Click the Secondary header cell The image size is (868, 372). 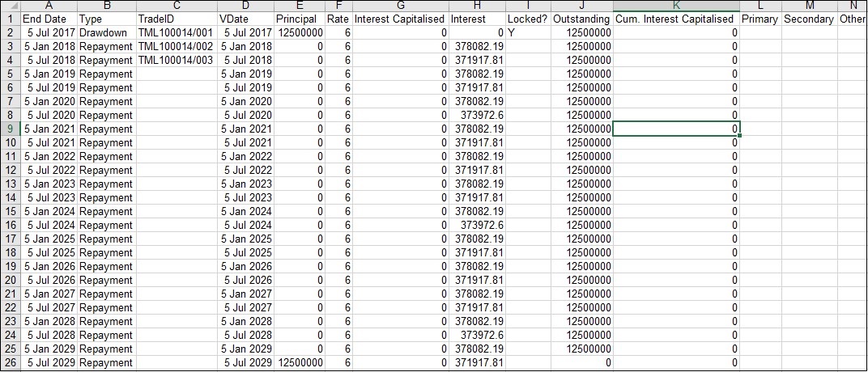(x=808, y=19)
